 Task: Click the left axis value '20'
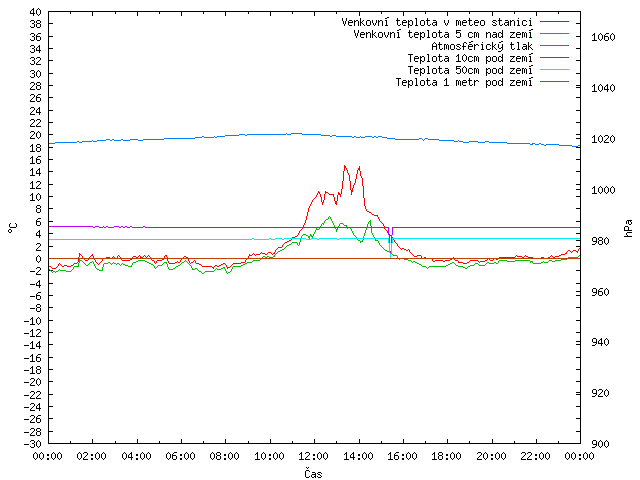[x=36, y=135]
